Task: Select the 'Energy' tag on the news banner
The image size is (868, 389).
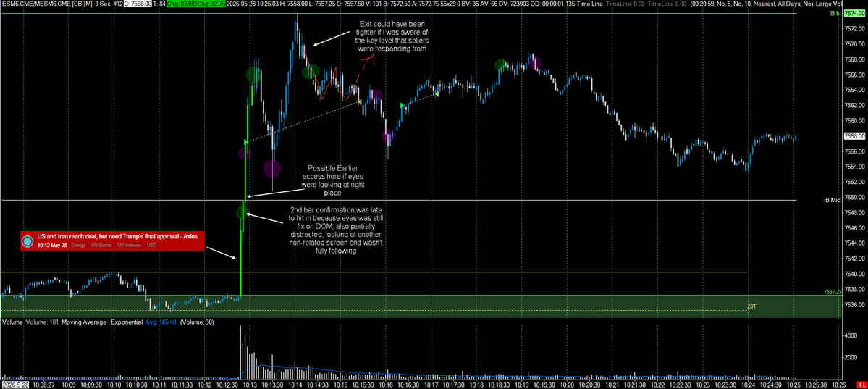Action: [x=78, y=245]
